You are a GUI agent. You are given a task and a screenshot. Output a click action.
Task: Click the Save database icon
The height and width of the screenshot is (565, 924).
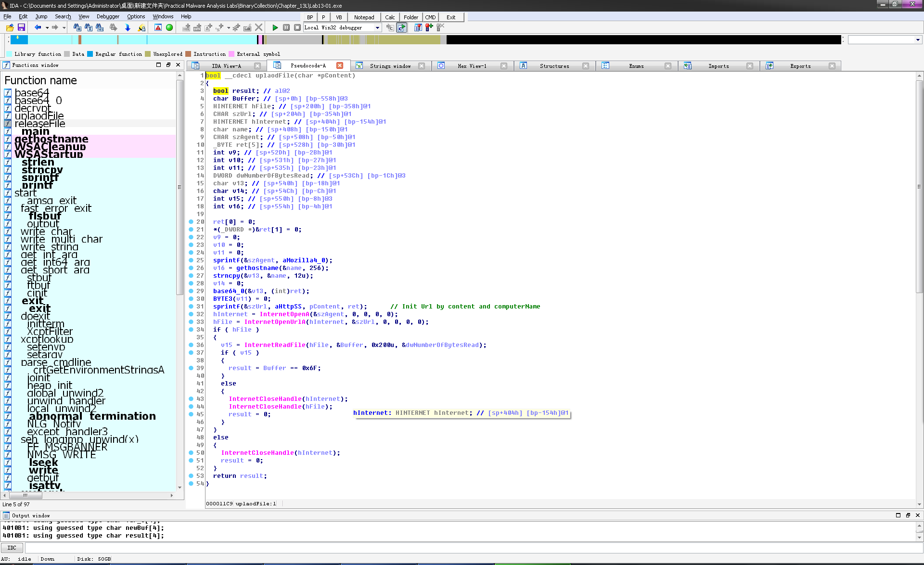click(x=21, y=27)
